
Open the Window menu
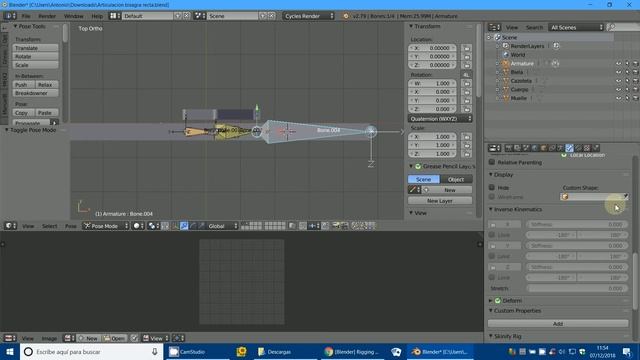(73, 16)
